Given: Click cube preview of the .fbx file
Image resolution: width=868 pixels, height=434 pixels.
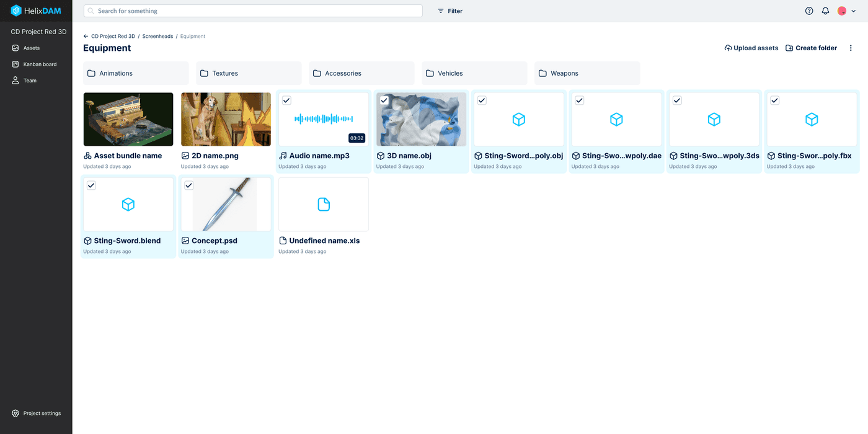Looking at the screenshot, I should tap(812, 119).
